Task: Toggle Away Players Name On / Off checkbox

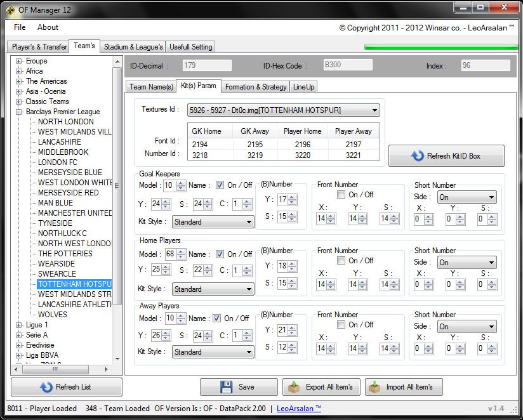Action: pyautogui.click(x=216, y=318)
